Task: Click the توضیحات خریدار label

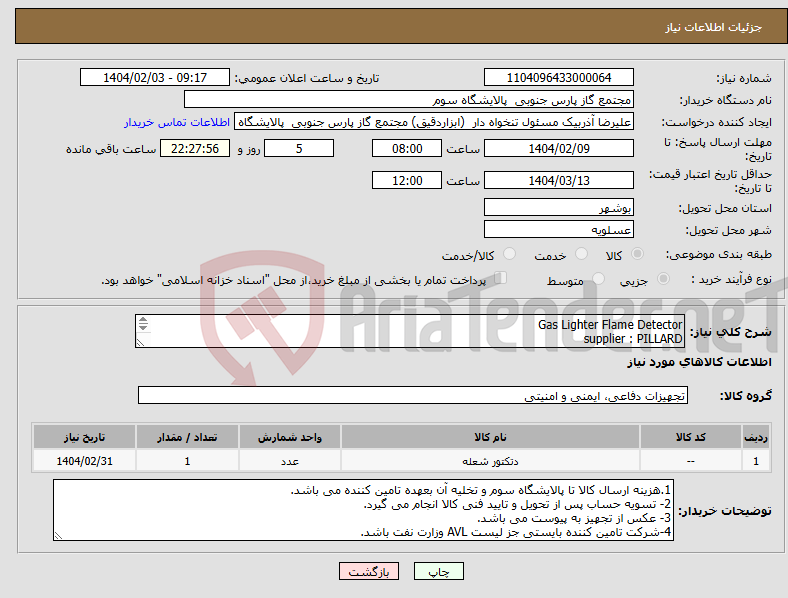Action: tap(725, 511)
